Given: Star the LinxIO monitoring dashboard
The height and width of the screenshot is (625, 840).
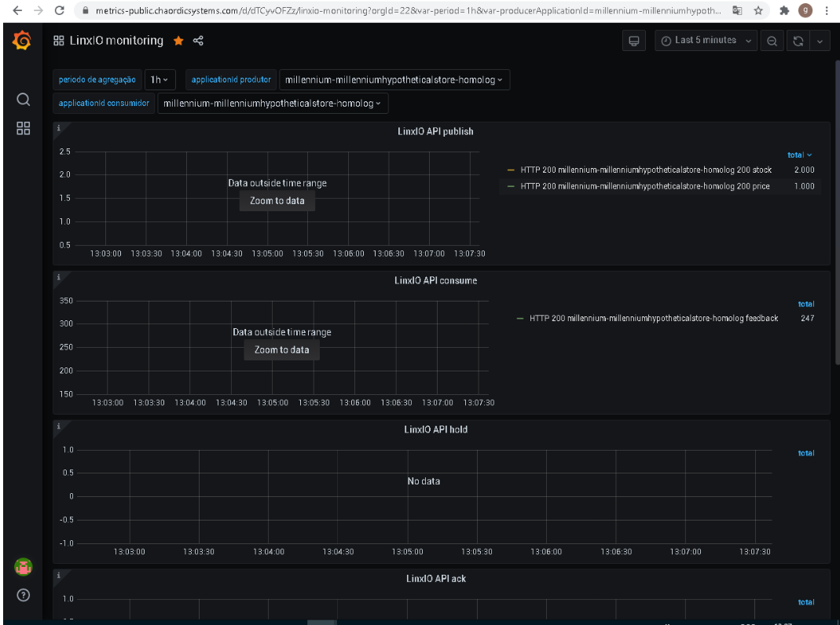Looking at the screenshot, I should click(178, 41).
